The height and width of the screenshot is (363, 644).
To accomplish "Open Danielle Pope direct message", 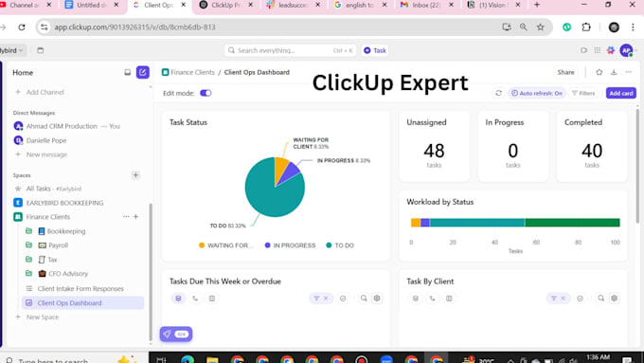I will pyautogui.click(x=46, y=140).
